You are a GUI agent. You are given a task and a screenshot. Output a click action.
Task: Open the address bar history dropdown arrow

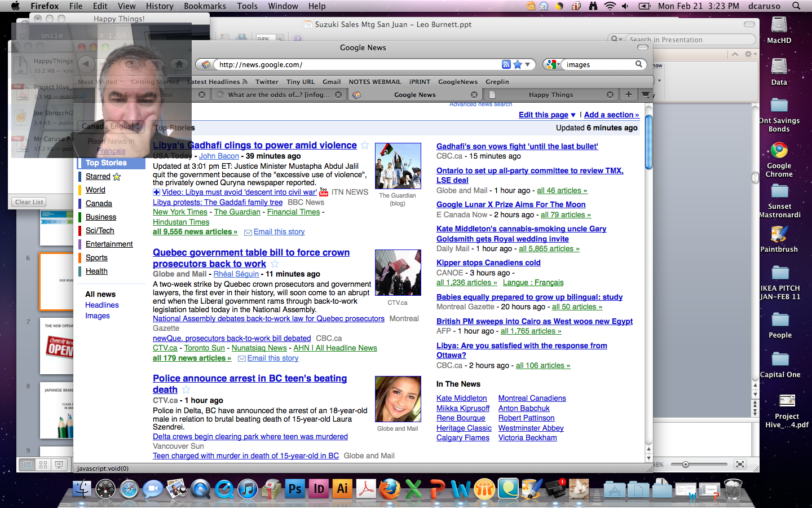click(x=528, y=64)
